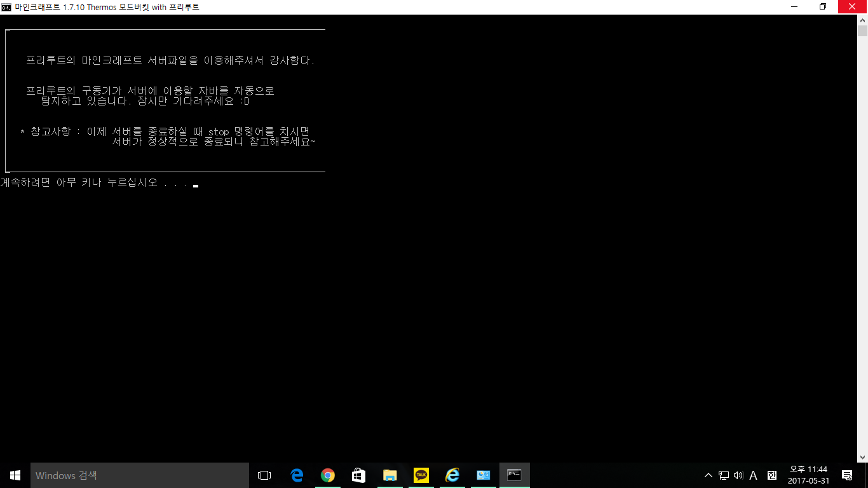The width and height of the screenshot is (868, 488).
Task: Click the word 'stop' in the 참고사항 note
Action: (x=218, y=132)
